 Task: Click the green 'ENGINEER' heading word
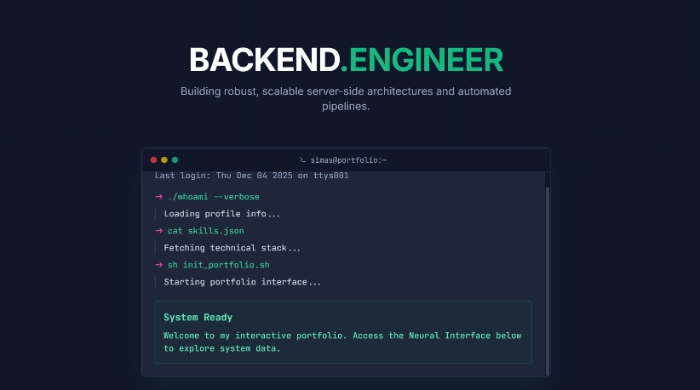[426, 60]
